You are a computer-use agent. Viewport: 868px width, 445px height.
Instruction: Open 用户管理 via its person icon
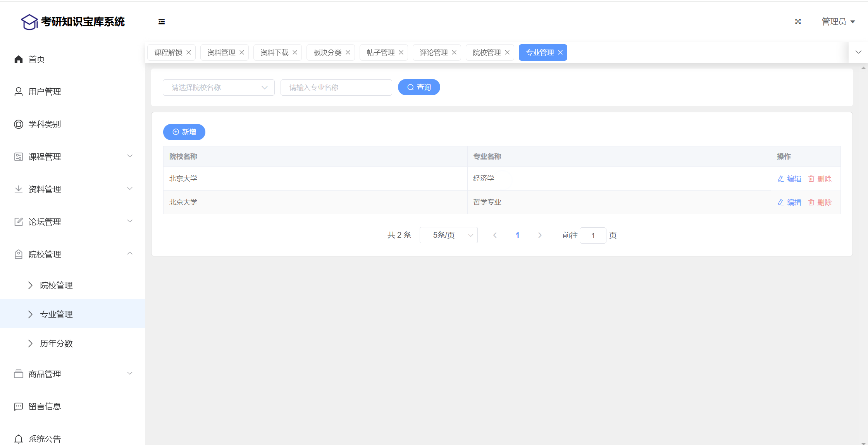click(19, 92)
